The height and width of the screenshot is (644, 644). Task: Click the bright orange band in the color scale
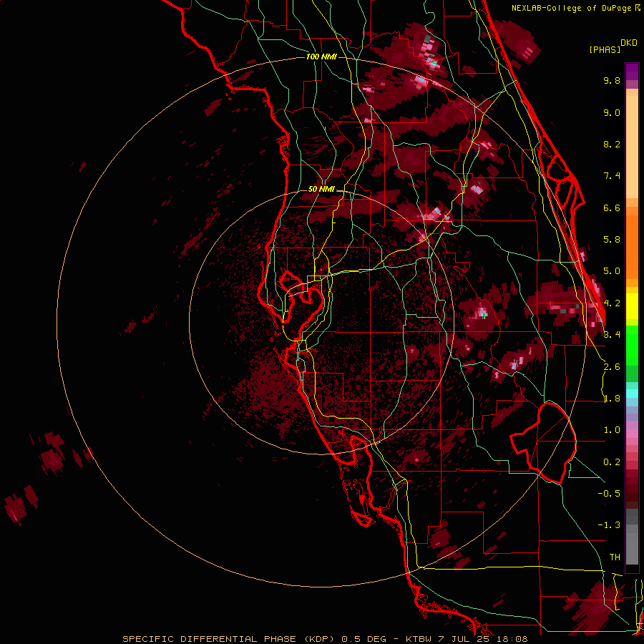tap(632, 246)
